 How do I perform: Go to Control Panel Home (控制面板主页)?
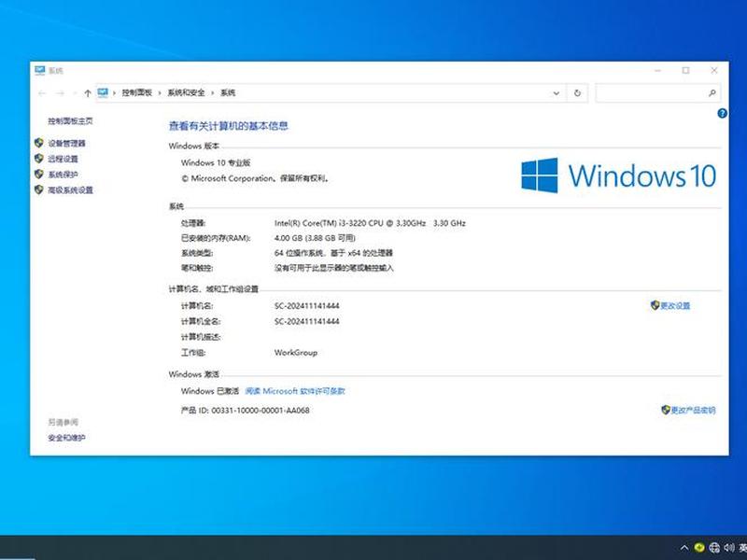click(71, 121)
